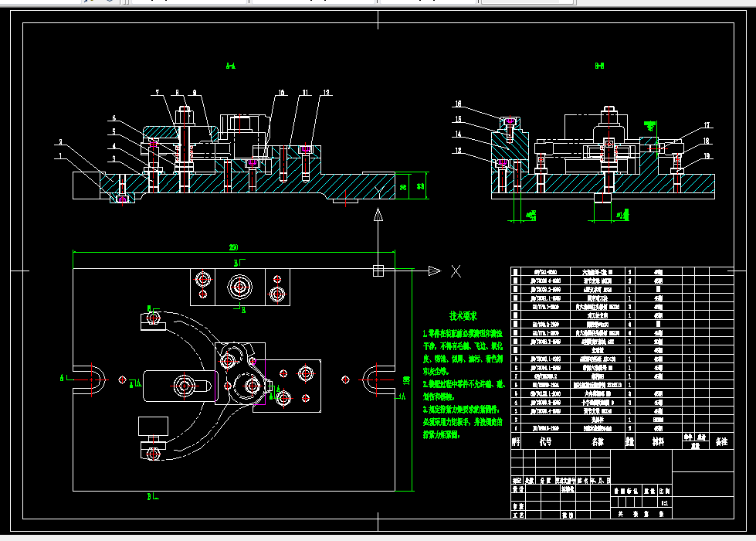Click the B section cut mark above plan view
The height and width of the screenshot is (541, 756).
pyautogui.click(x=239, y=263)
